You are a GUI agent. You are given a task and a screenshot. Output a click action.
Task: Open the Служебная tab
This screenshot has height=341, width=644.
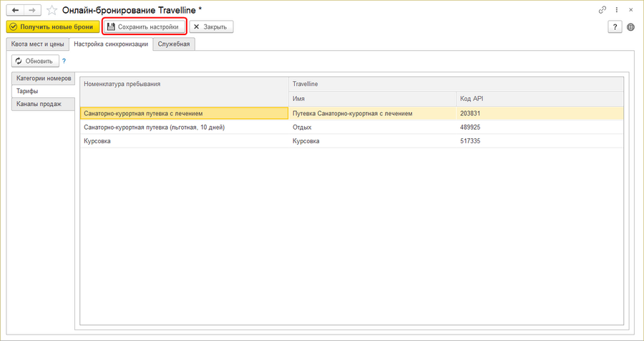click(x=174, y=44)
